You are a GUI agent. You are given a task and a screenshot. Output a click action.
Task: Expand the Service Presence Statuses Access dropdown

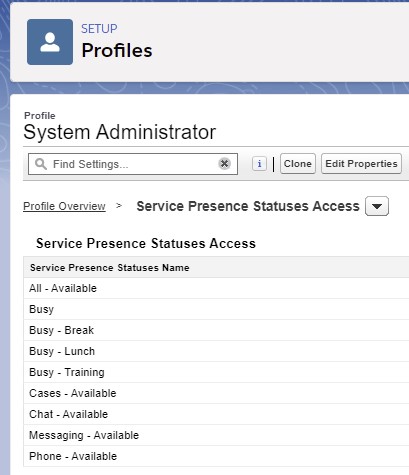[377, 206]
